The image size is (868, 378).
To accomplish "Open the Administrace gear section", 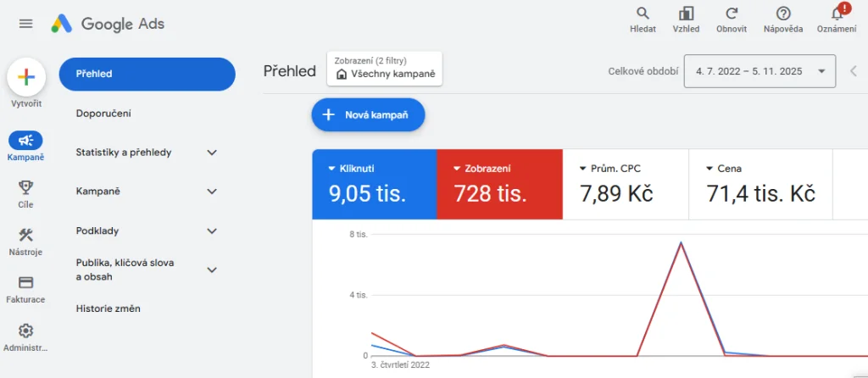I will tap(25, 337).
